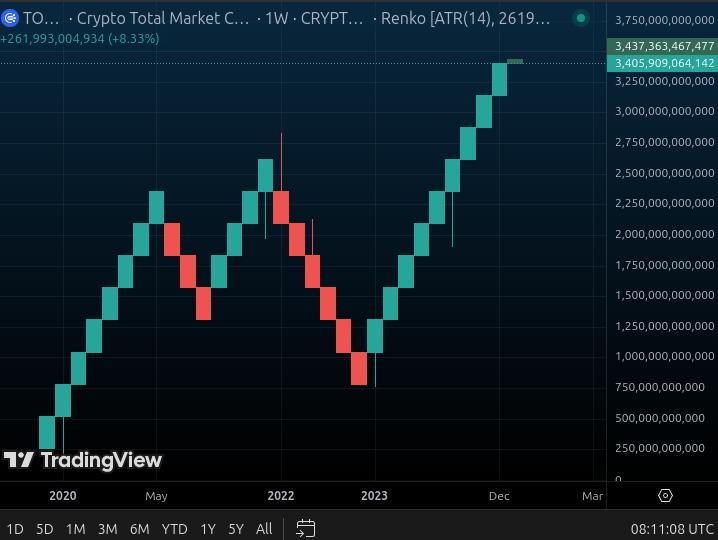Open the go-to-date calendar icon

[x=305, y=529]
